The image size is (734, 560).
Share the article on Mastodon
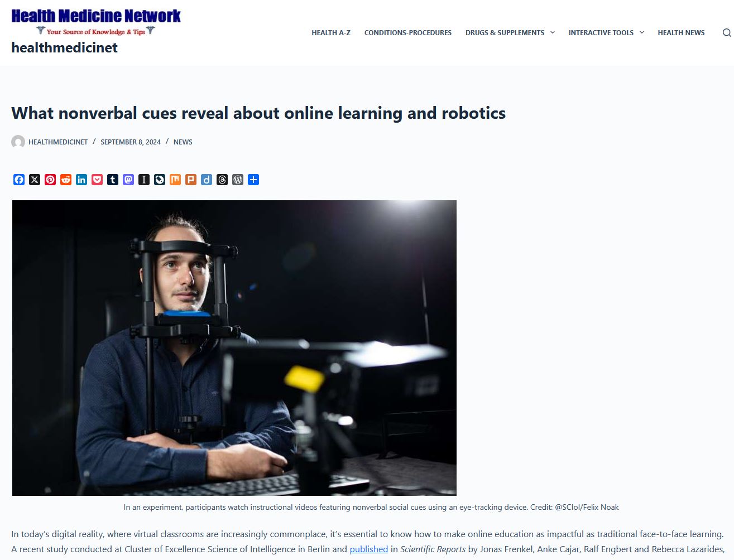(128, 180)
